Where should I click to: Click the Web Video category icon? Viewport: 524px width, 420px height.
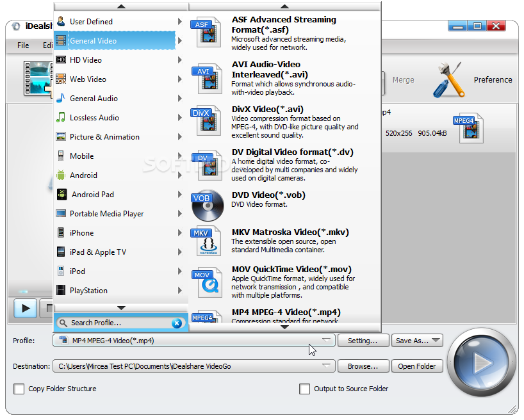[x=61, y=79]
